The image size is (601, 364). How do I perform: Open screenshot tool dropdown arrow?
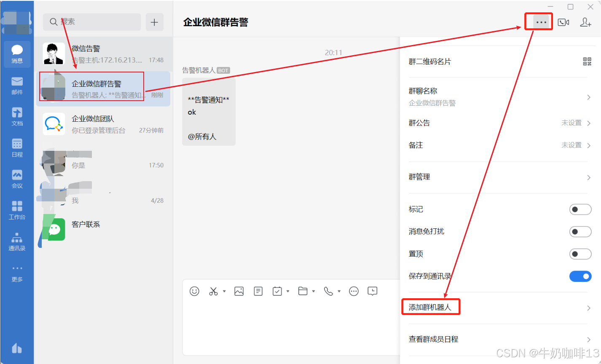[x=224, y=291]
